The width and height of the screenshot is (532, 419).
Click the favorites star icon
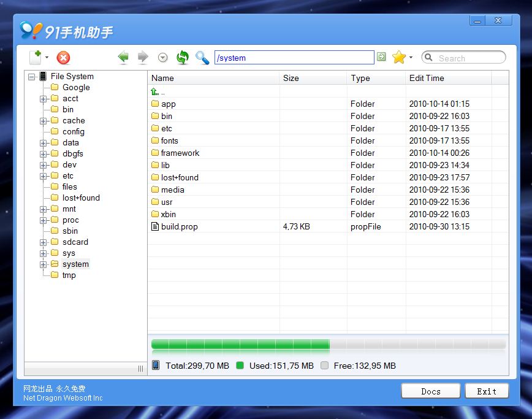(398, 57)
